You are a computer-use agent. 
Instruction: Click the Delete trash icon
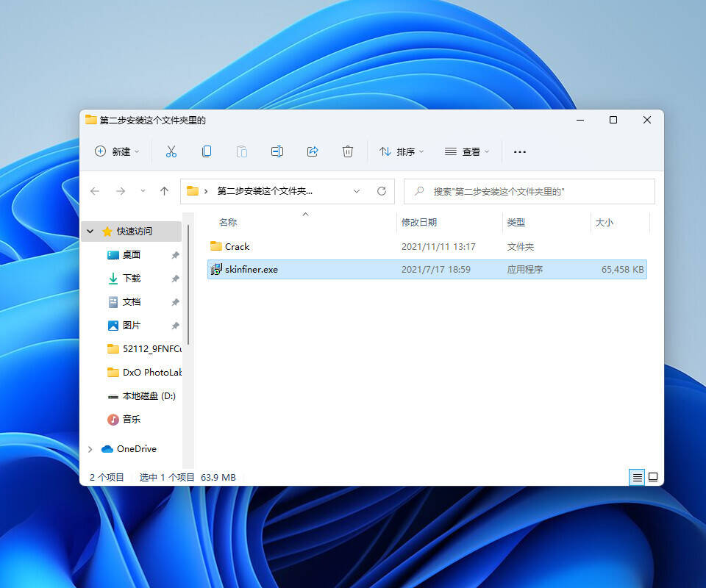(348, 151)
